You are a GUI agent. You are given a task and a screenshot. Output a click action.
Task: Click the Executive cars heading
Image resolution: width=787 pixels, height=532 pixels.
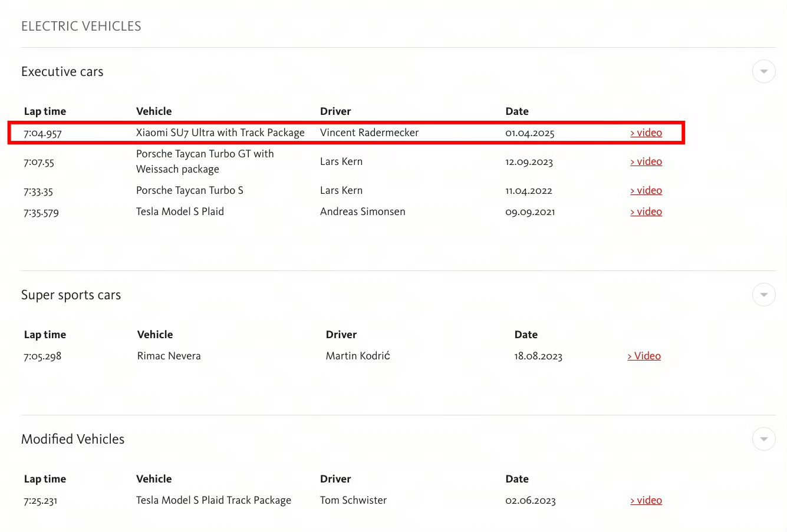tap(62, 72)
